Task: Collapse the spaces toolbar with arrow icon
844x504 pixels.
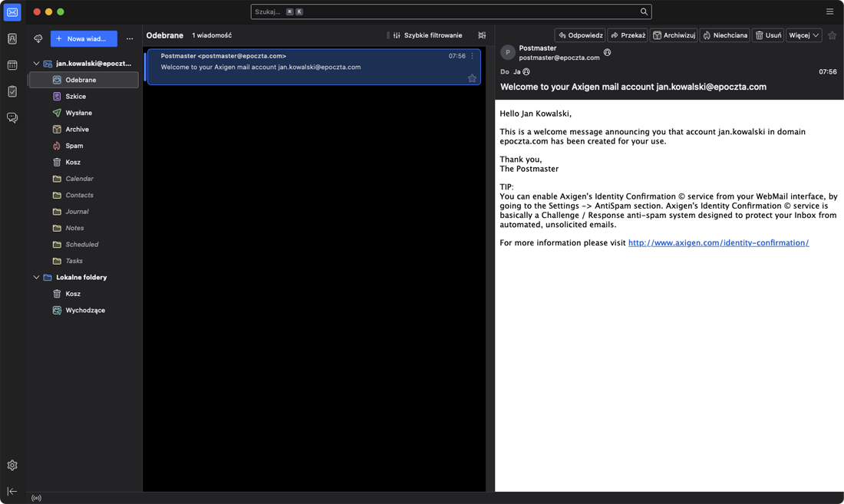Action: [12, 491]
